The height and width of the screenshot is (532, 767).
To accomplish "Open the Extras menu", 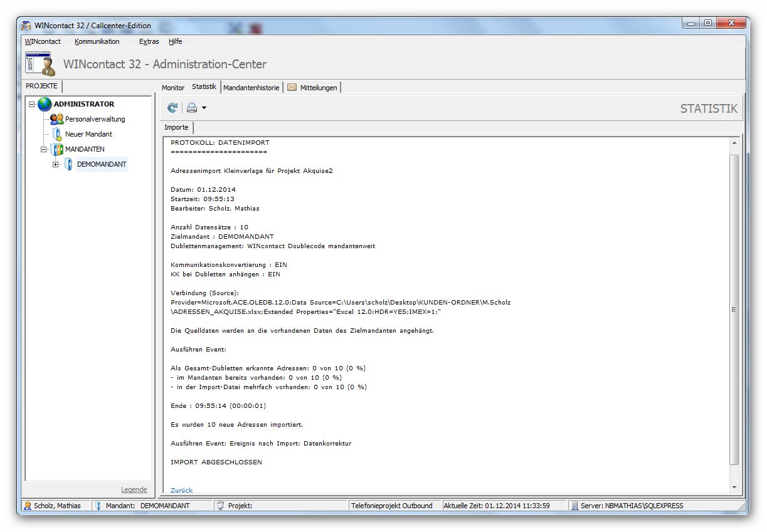I will pyautogui.click(x=149, y=41).
